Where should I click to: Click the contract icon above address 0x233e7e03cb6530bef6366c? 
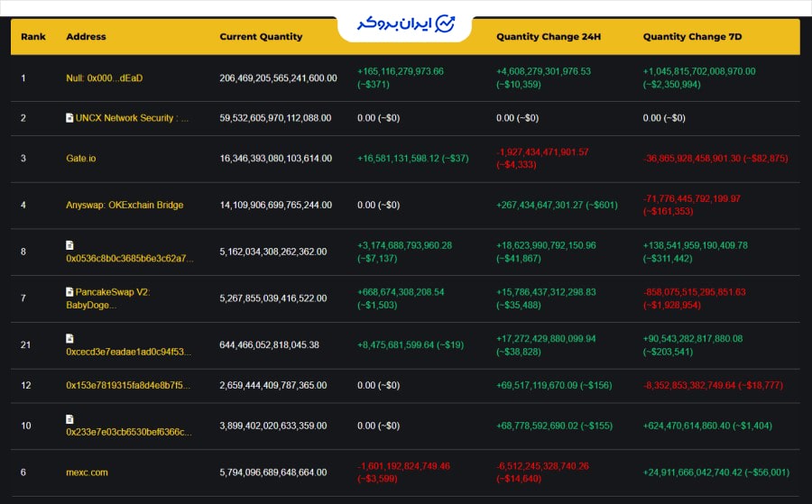[69, 419]
